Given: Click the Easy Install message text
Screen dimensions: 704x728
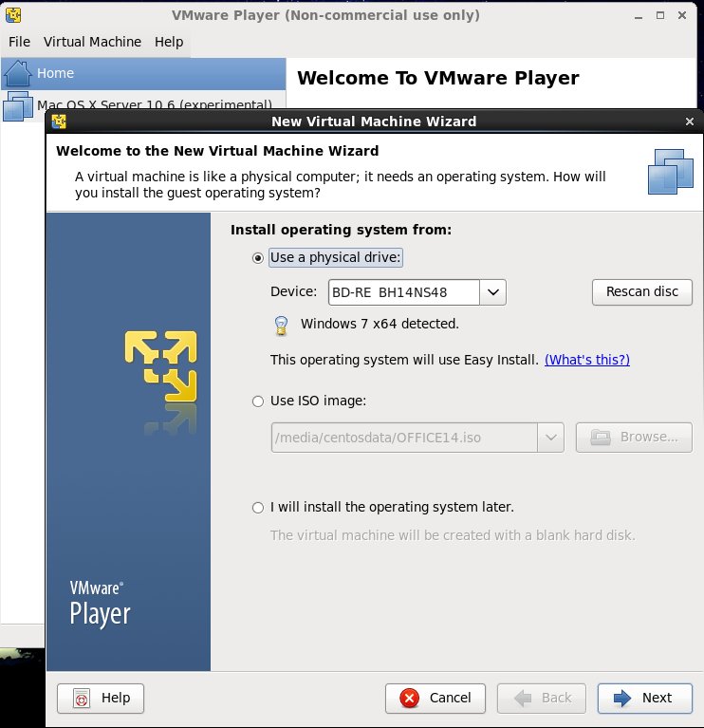Looking at the screenshot, I should [x=404, y=360].
